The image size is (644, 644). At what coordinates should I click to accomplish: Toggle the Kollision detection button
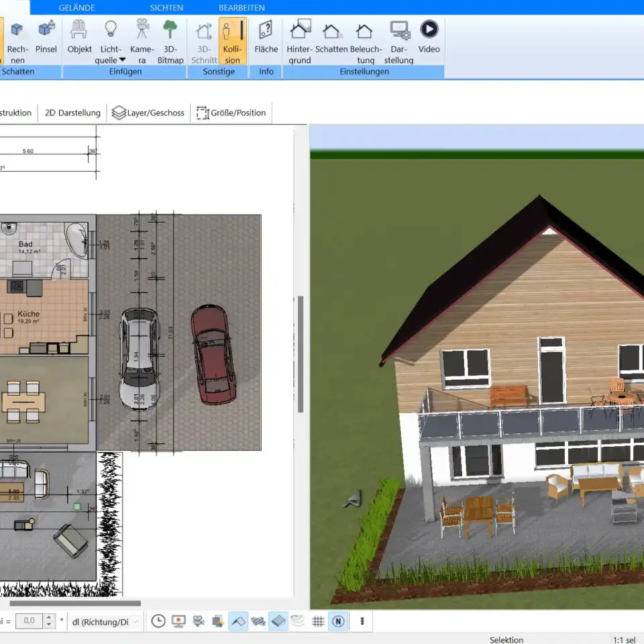[233, 41]
